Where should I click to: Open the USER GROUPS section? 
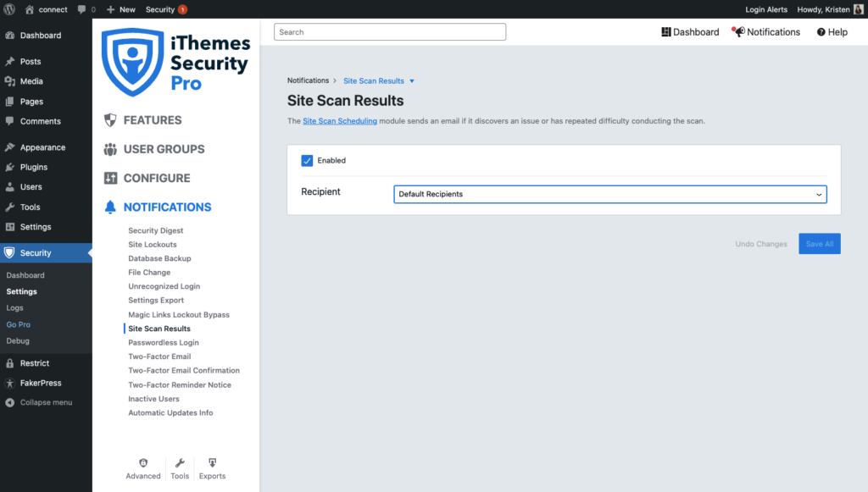(164, 149)
